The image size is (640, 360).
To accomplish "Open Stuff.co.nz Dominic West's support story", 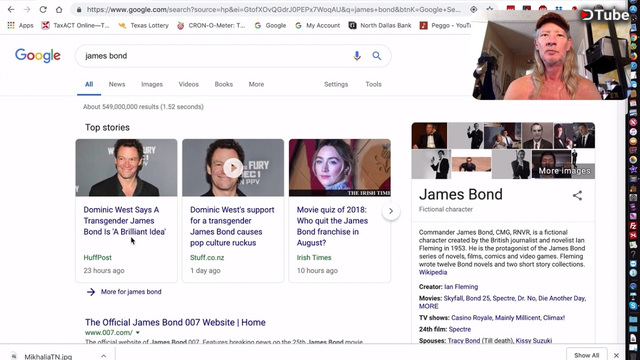I will coord(232,226).
